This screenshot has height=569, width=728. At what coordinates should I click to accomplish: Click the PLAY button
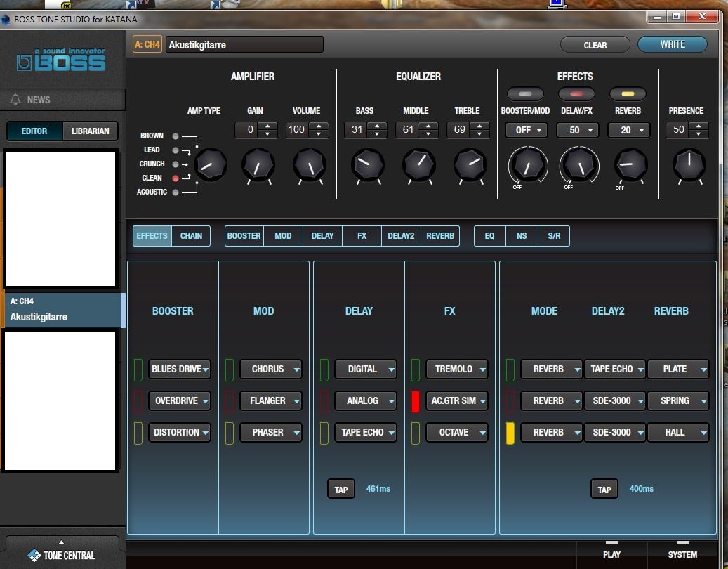coord(611,554)
